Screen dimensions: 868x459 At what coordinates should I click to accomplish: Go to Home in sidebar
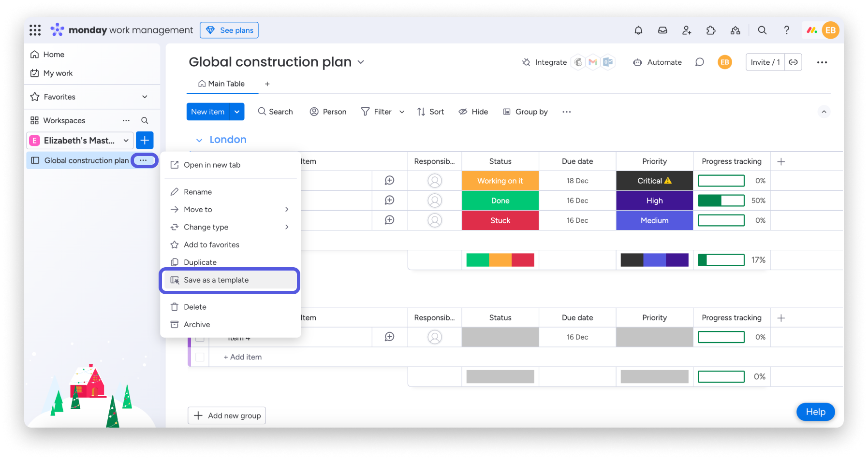tap(47, 54)
